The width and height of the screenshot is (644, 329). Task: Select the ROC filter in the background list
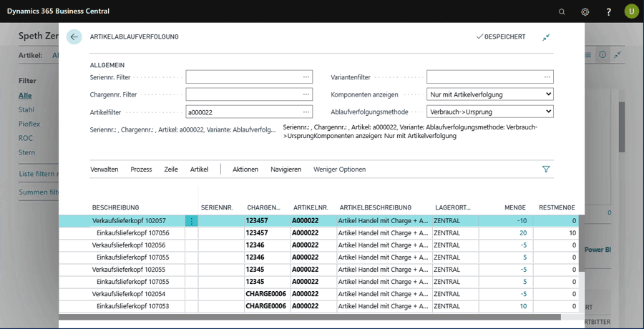pos(26,138)
